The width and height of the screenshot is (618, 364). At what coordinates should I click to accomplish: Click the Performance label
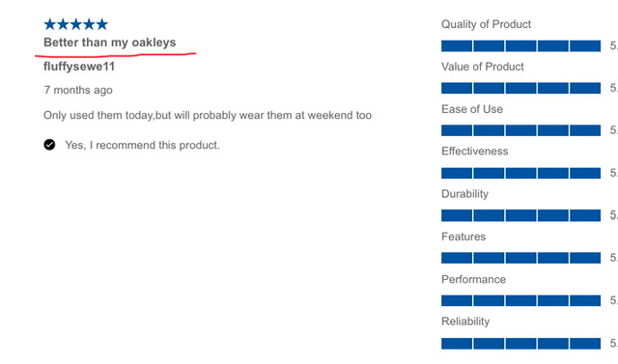pyautogui.click(x=473, y=279)
